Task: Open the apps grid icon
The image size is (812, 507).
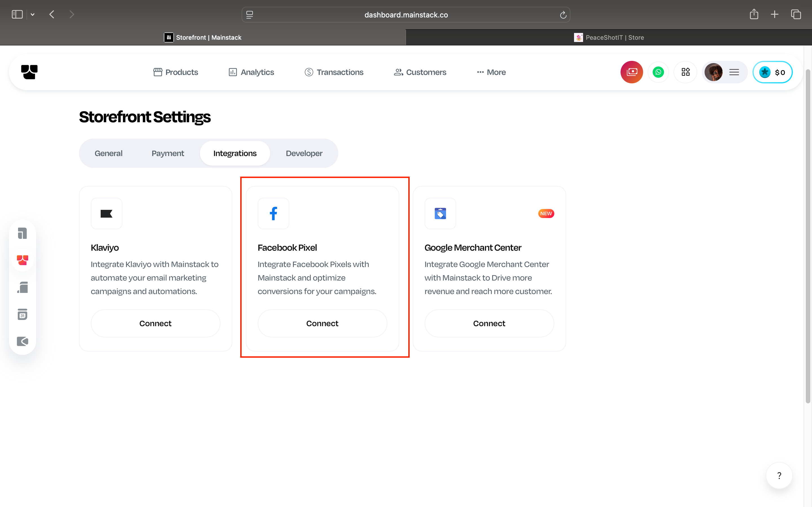Action: [x=685, y=72]
